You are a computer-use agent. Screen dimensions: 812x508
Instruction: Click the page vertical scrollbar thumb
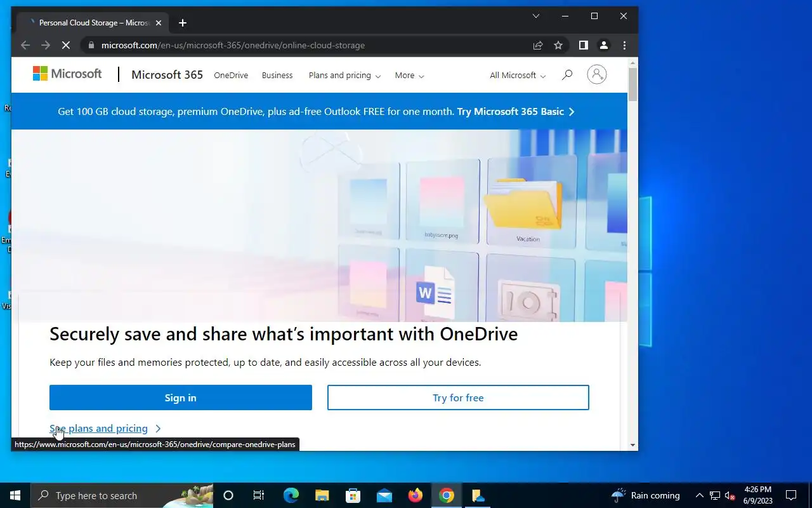tap(632, 84)
